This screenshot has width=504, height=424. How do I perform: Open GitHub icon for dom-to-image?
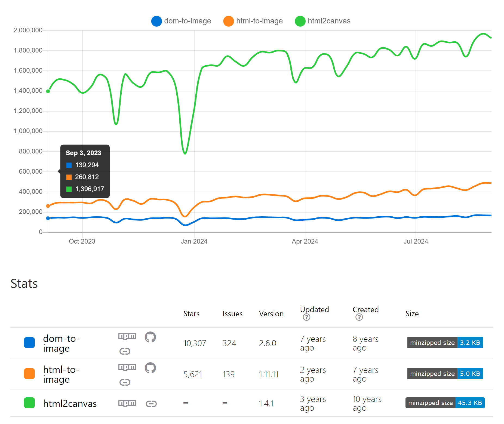[x=150, y=337]
